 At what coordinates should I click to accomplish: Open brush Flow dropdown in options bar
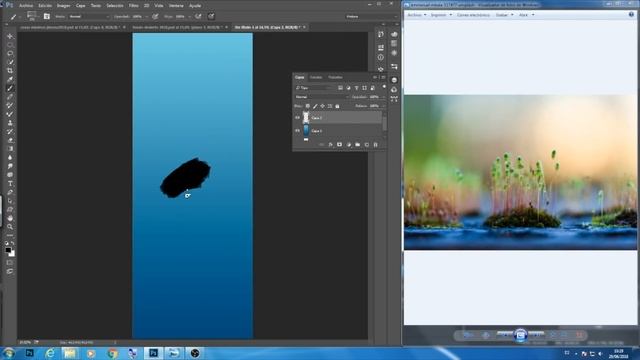click(x=189, y=17)
